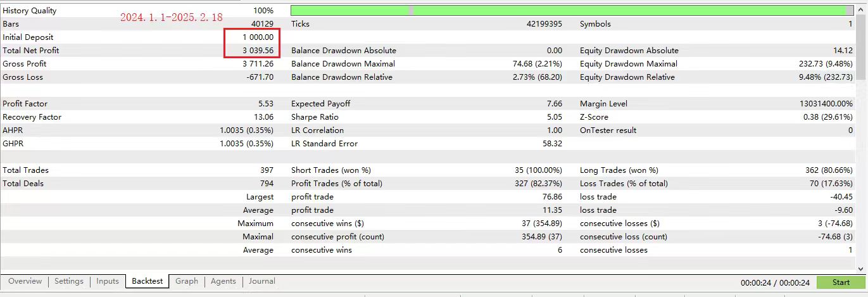Select the Sharpe Ratio value 5.05
The width and height of the screenshot is (868, 297).
pos(553,117)
